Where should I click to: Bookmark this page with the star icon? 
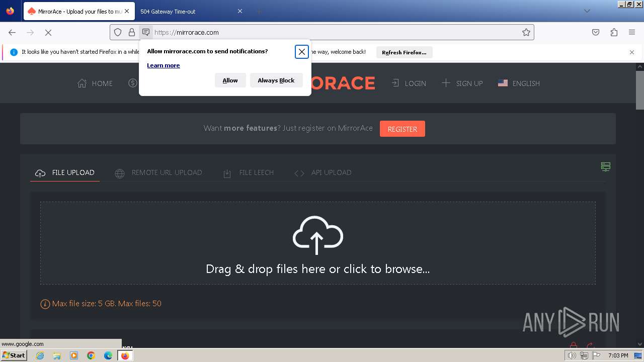click(x=526, y=32)
